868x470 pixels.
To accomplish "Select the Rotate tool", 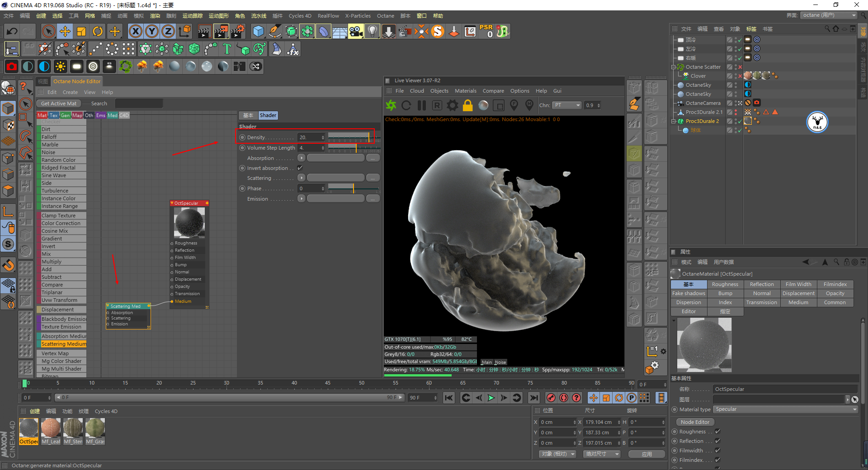I will (98, 31).
